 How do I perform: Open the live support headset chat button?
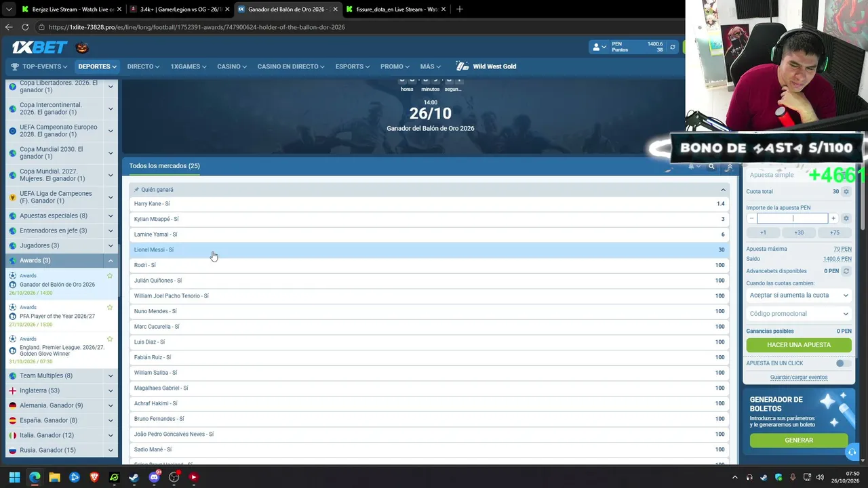tap(852, 452)
